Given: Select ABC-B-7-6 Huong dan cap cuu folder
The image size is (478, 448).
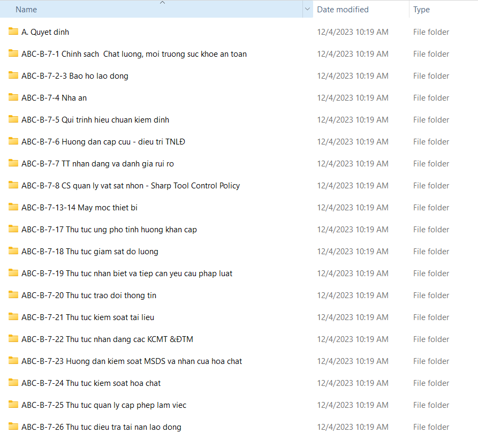Looking at the screenshot, I should pos(103,142).
